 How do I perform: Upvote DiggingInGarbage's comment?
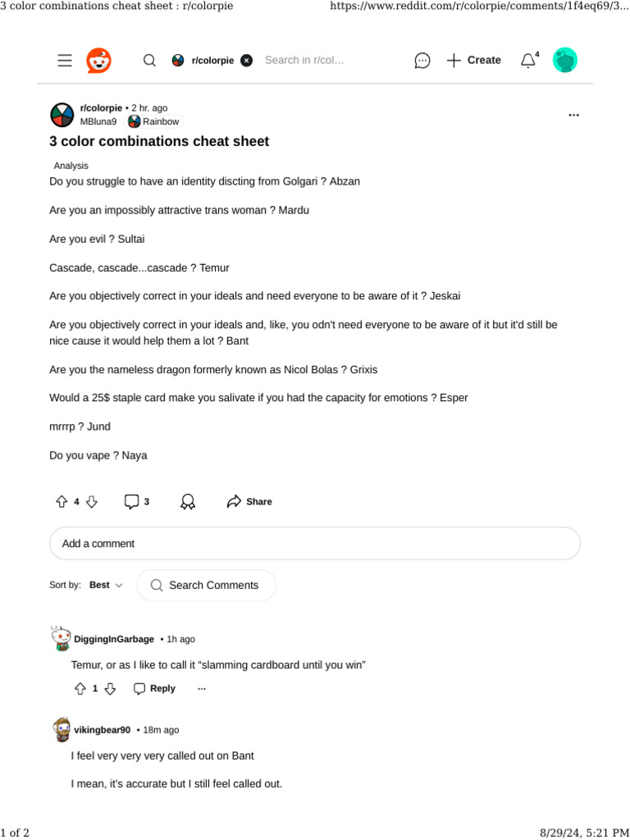pos(80,689)
